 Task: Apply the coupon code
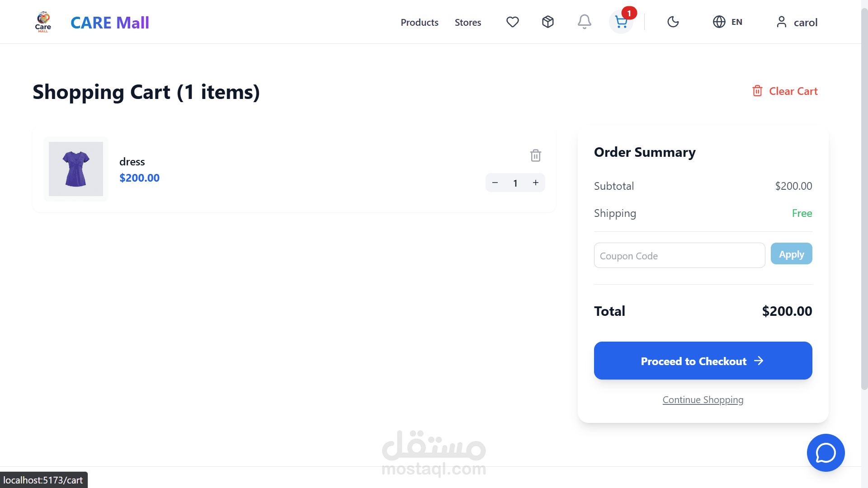tap(791, 254)
